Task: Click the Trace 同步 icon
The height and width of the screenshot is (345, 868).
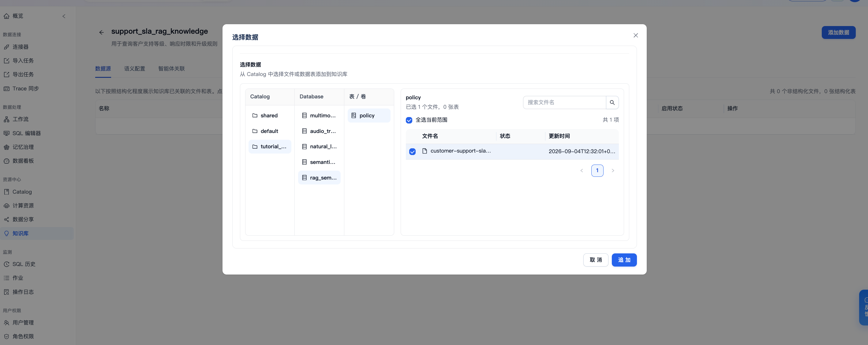Action: (x=6, y=88)
